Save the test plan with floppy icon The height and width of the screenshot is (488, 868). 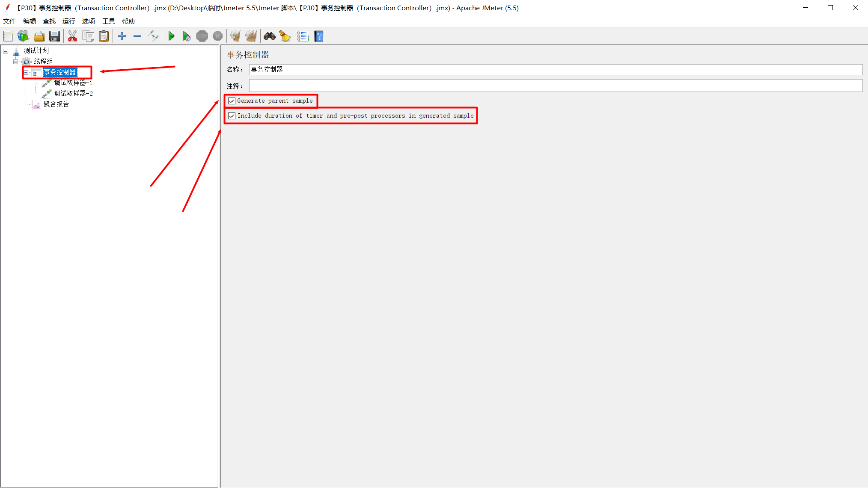click(55, 36)
